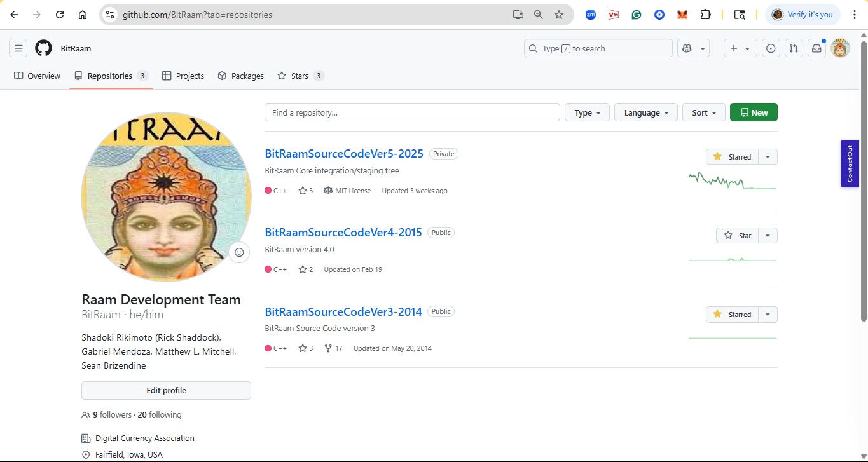Screen dimensions: 868x462
Task: Open the user avatar menu in header
Action: tap(841, 48)
